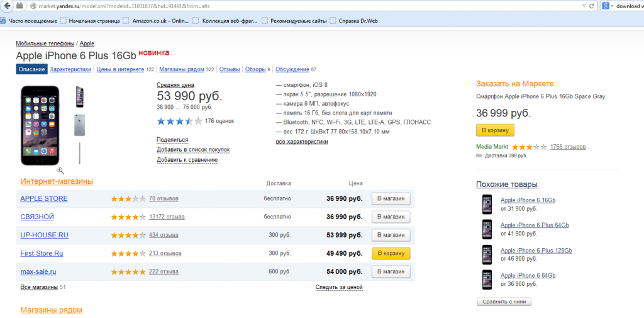
Task: Click Добавить в список покупок
Action: pos(193,150)
